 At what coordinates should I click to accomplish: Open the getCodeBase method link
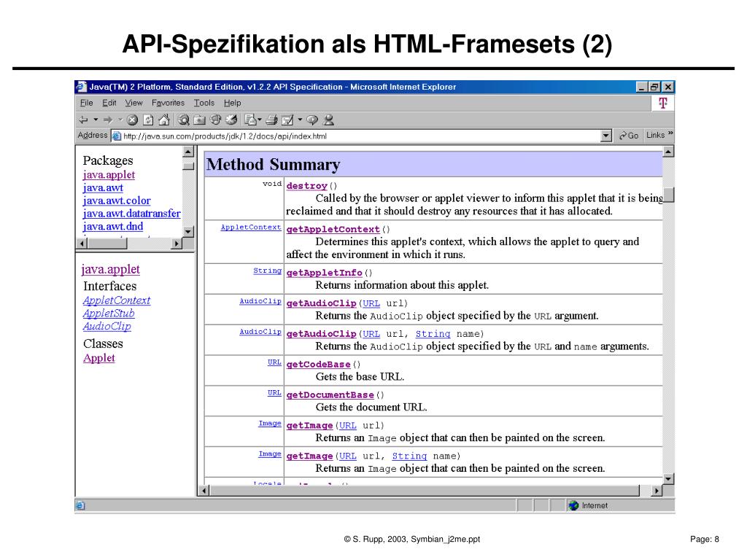coord(318,365)
